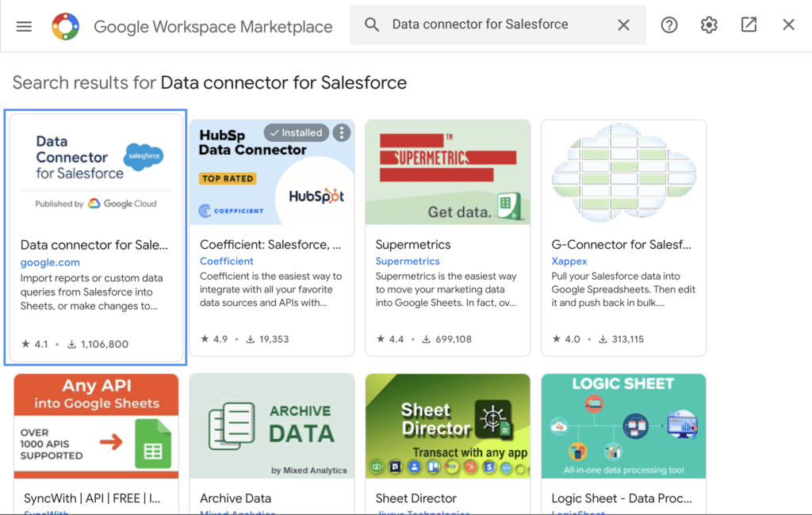
Task: Click the 'Pull your Salesforce data' description
Action: [623, 289]
